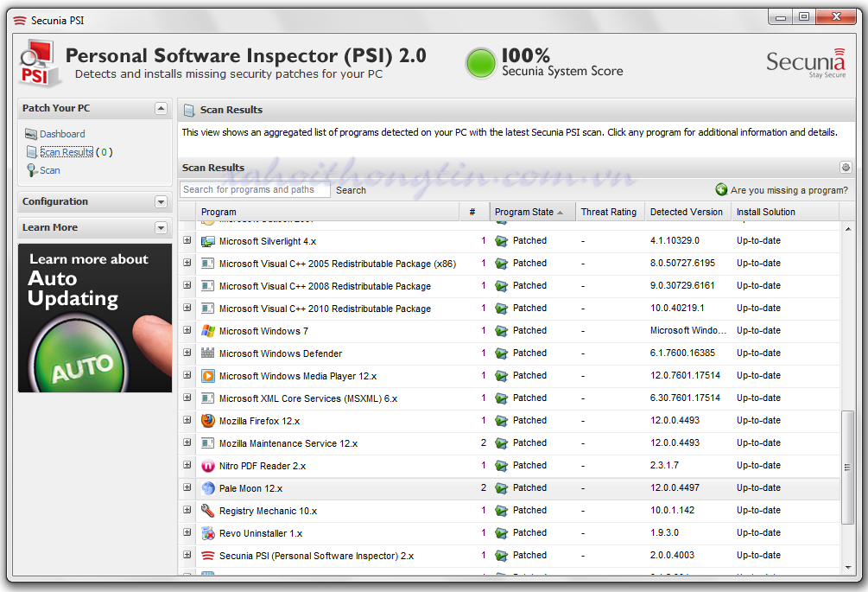Image resolution: width=868 pixels, height=592 pixels.
Task: Click the Visual C++ 2005 Redistributable icon
Action: tap(207, 264)
